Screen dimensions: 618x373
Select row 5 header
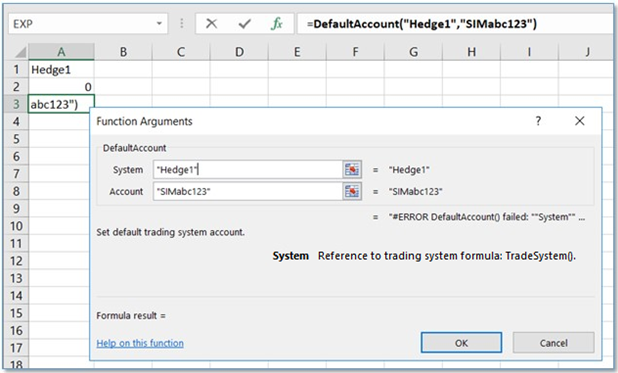16,139
